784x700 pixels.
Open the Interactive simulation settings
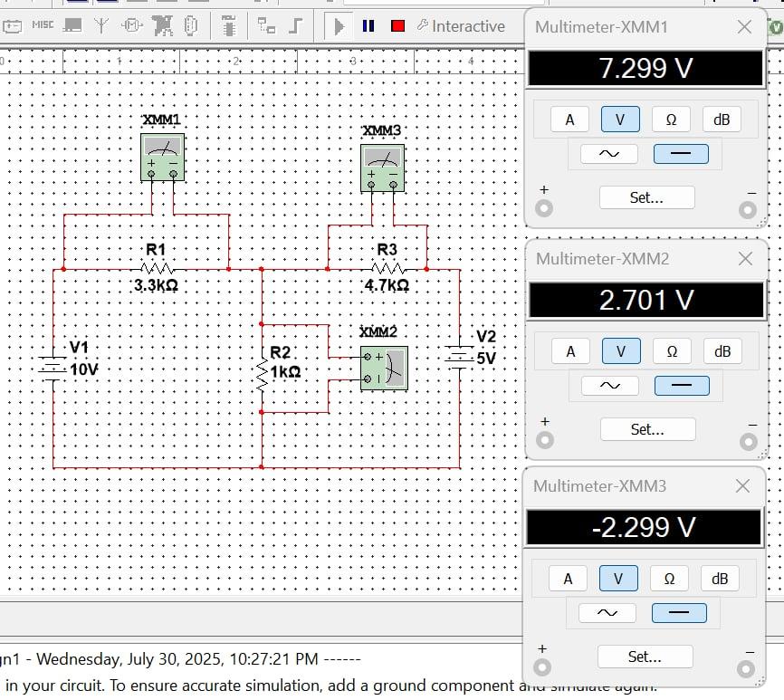pyautogui.click(x=460, y=26)
